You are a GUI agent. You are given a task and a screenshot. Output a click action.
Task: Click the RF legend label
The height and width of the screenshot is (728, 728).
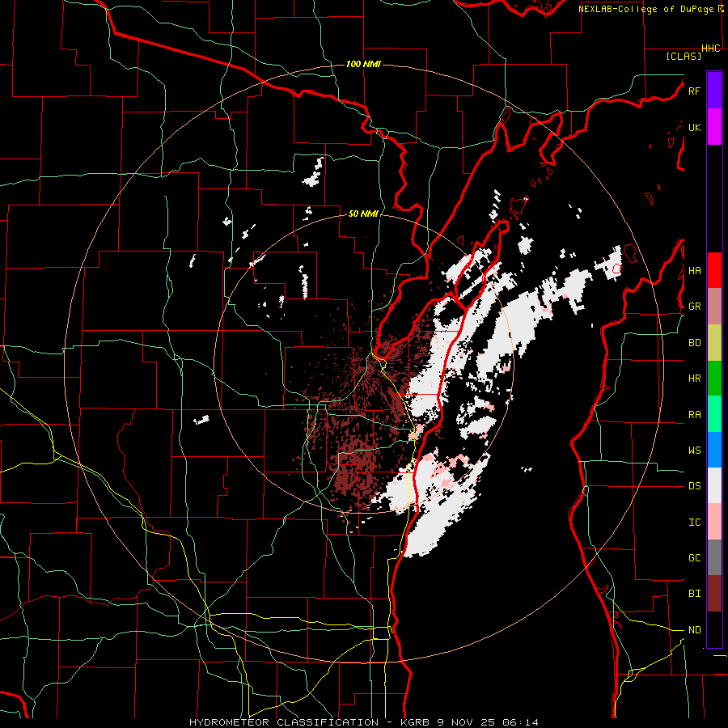pyautogui.click(x=695, y=91)
